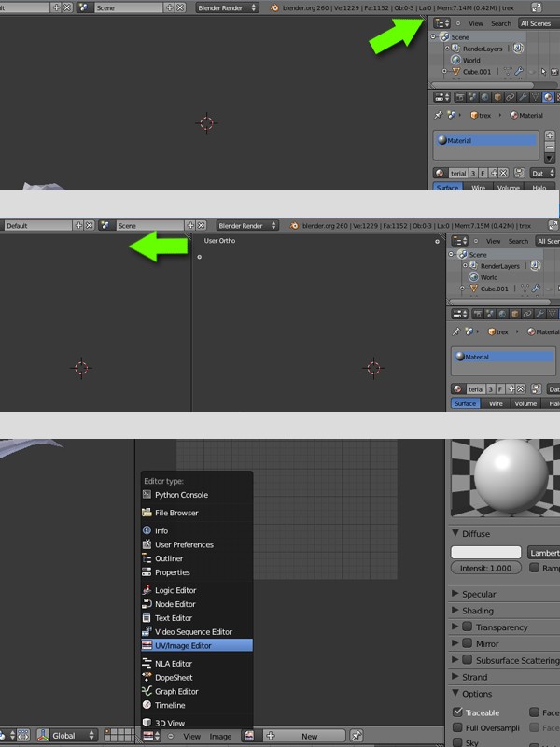Open UV/Image editor type selector icon
This screenshot has width=560, height=747.
click(151, 736)
